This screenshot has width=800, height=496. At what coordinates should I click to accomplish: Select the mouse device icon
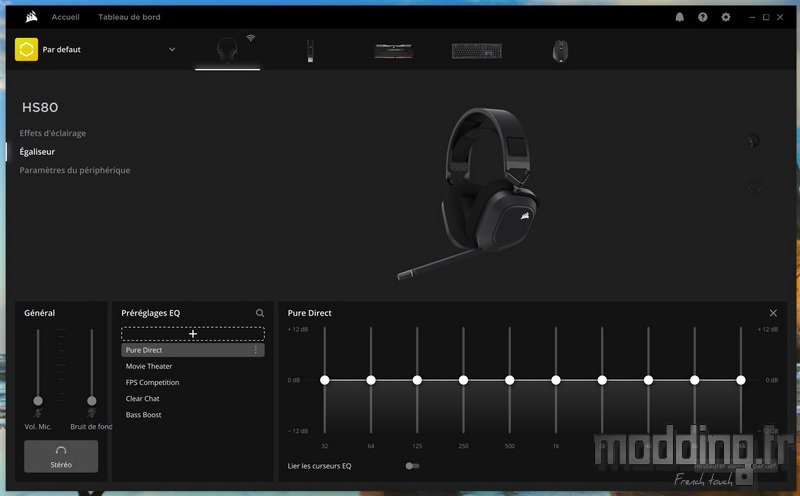pos(560,51)
